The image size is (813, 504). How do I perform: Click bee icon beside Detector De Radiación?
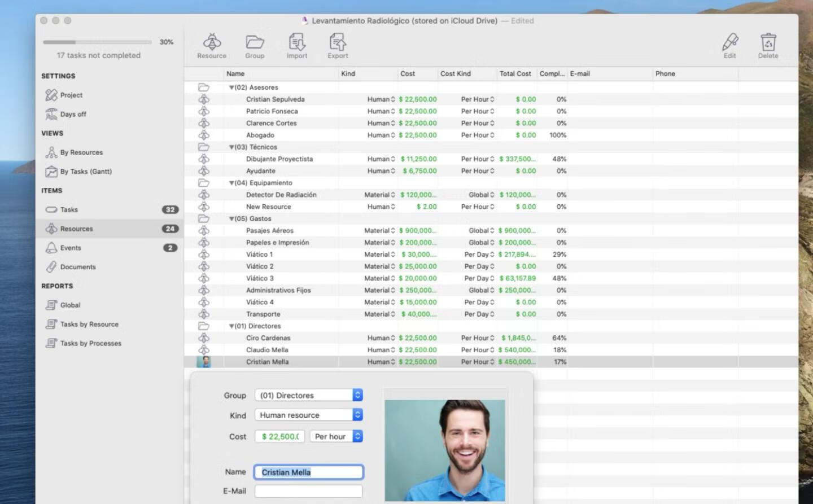pyautogui.click(x=204, y=195)
